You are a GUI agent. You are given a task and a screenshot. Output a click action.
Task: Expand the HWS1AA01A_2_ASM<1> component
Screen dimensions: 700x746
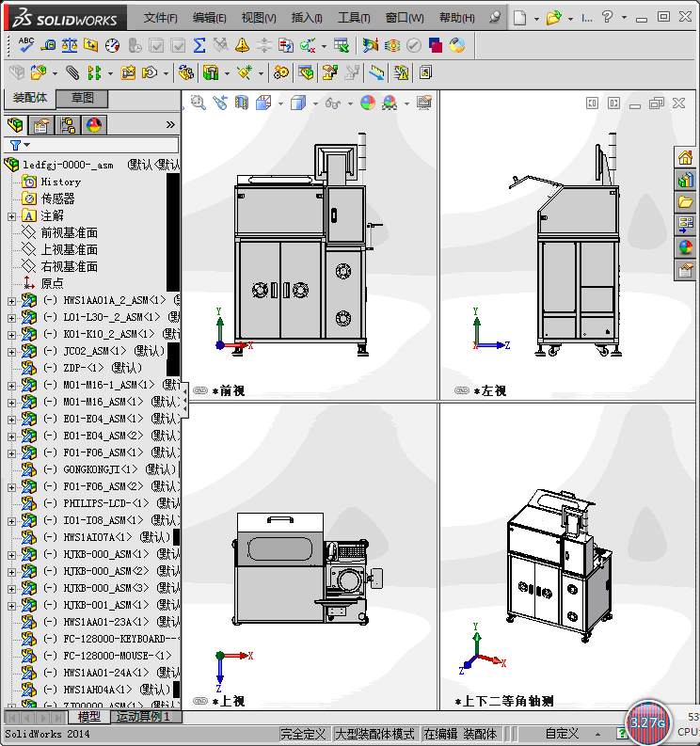(11, 301)
